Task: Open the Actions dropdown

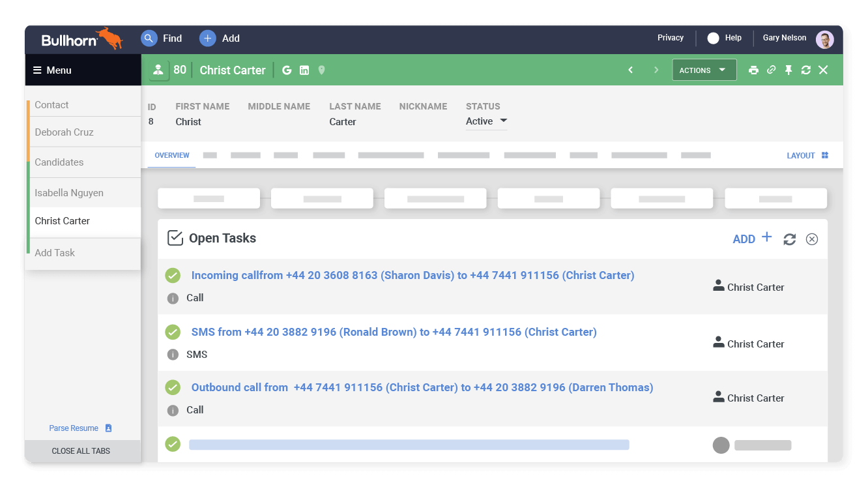Action: click(704, 70)
